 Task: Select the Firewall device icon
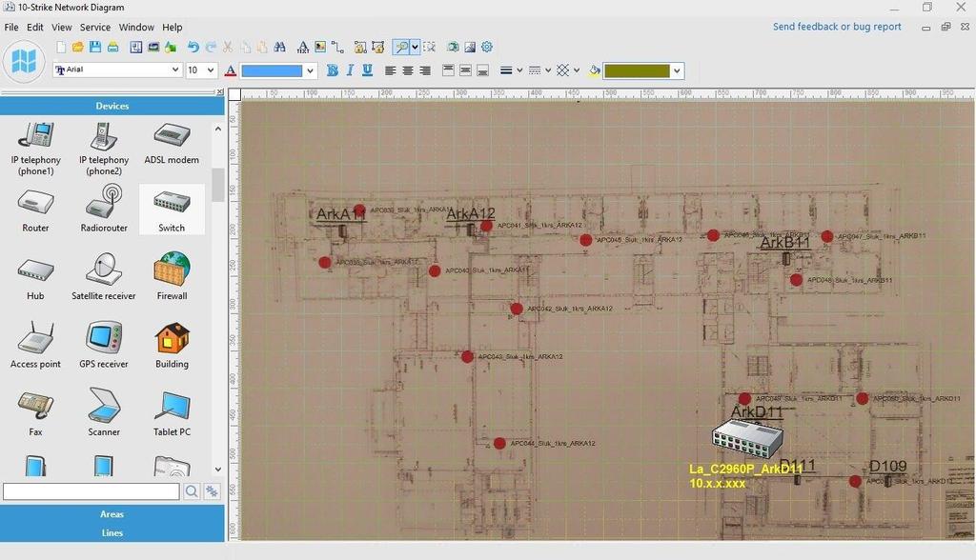click(x=172, y=276)
